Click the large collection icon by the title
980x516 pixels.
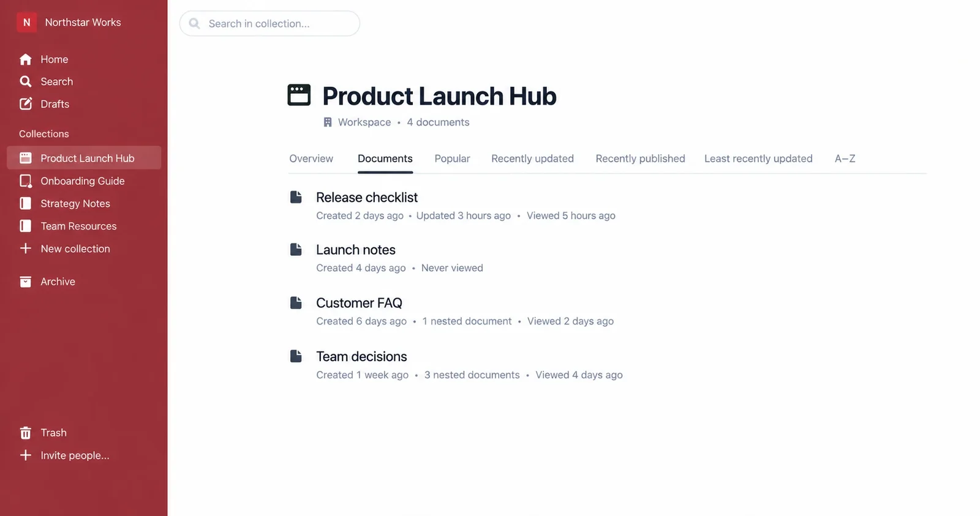point(299,95)
